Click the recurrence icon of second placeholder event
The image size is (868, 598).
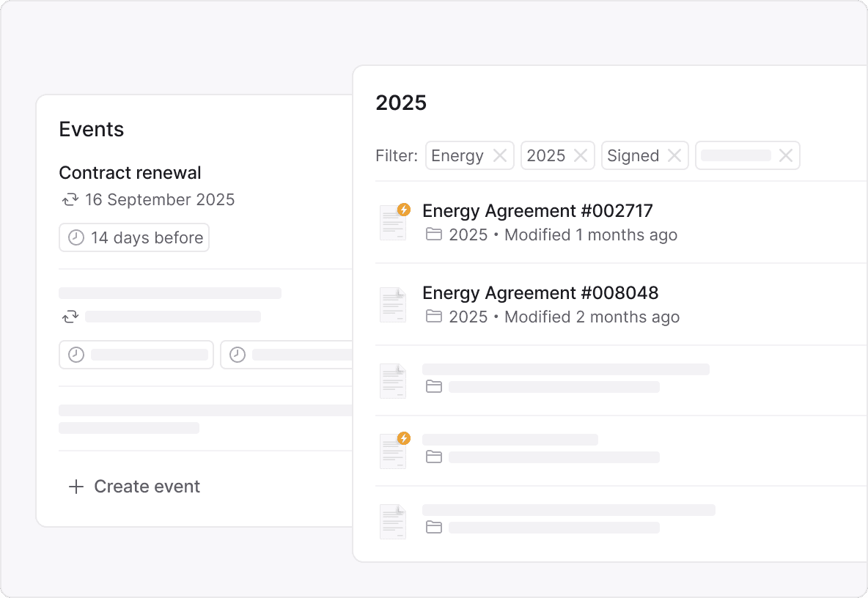70,317
